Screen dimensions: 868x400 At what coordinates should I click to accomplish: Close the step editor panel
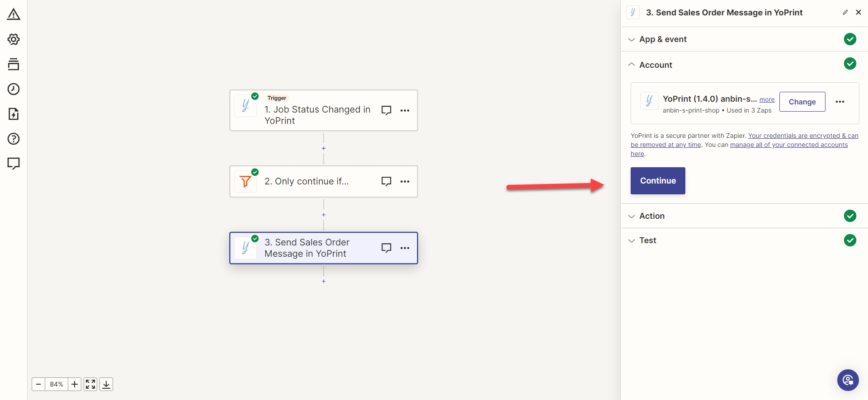pyautogui.click(x=859, y=13)
